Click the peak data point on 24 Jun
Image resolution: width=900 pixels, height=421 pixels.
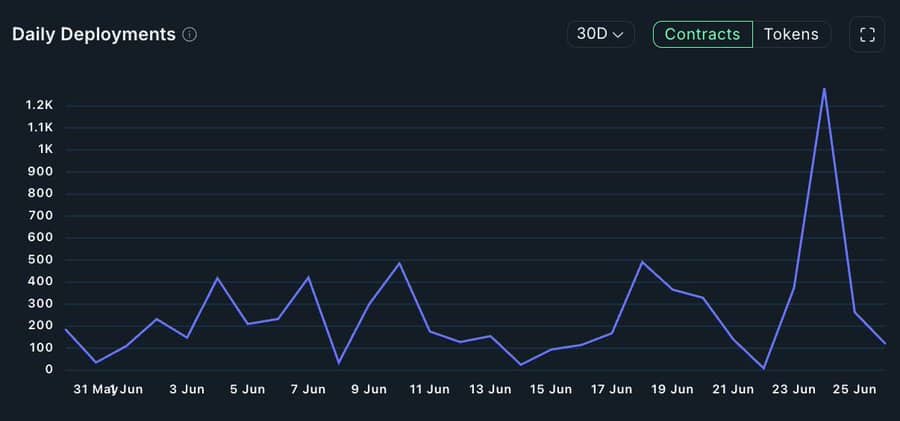coord(824,88)
